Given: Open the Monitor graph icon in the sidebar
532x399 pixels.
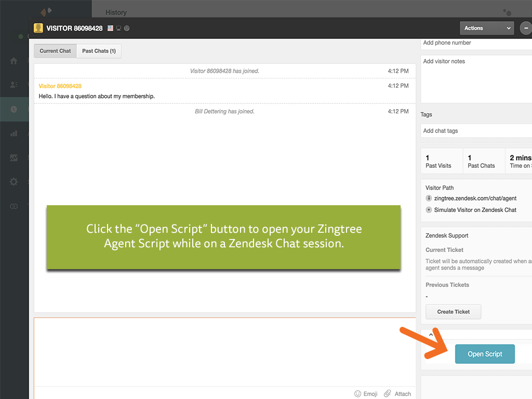Looking at the screenshot, I should 14,157.
